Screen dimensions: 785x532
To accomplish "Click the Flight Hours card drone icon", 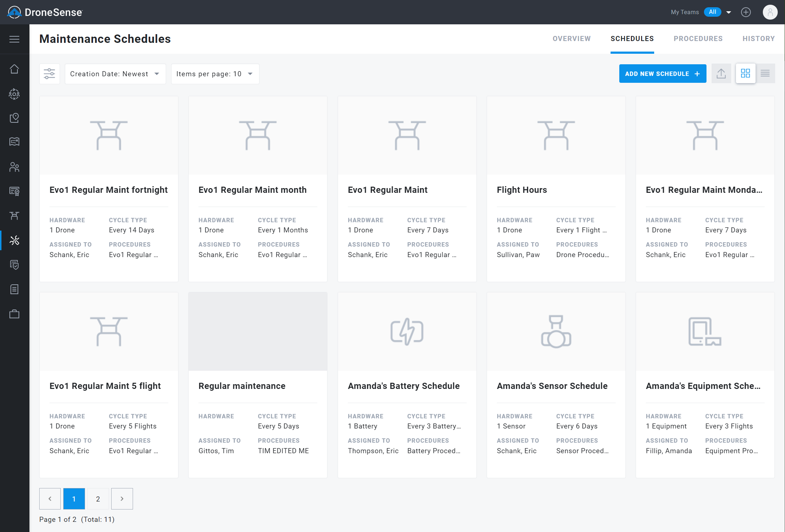I will coord(556,135).
